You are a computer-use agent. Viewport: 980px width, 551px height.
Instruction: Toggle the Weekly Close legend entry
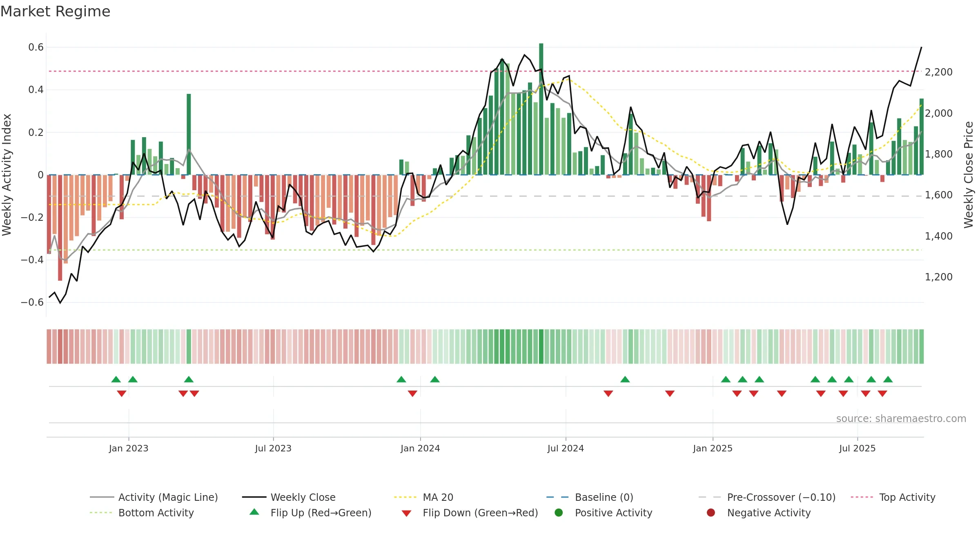pyautogui.click(x=289, y=497)
